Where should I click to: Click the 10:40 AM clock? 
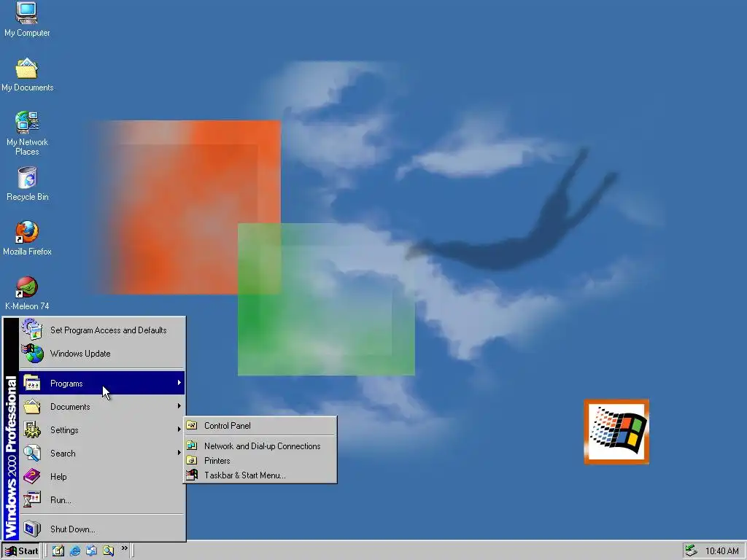point(721,551)
